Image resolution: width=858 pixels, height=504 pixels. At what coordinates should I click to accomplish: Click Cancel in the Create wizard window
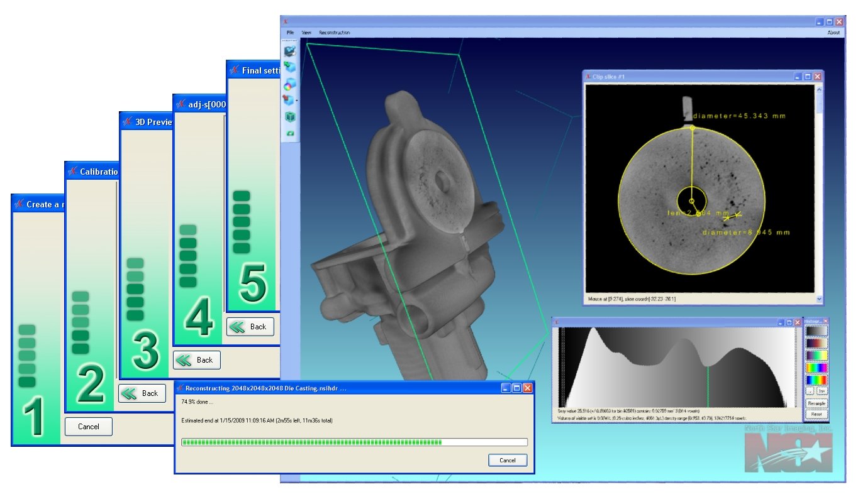[x=89, y=427]
